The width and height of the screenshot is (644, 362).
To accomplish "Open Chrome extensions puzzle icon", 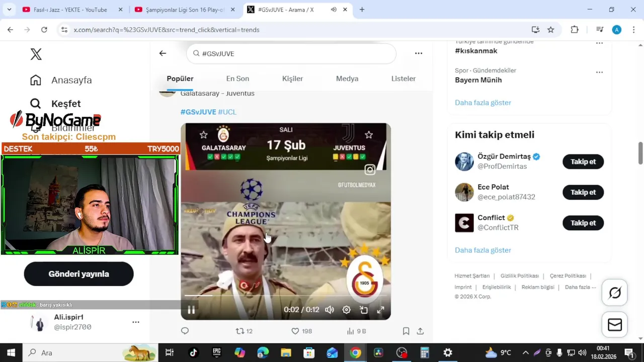I will [575, 30].
